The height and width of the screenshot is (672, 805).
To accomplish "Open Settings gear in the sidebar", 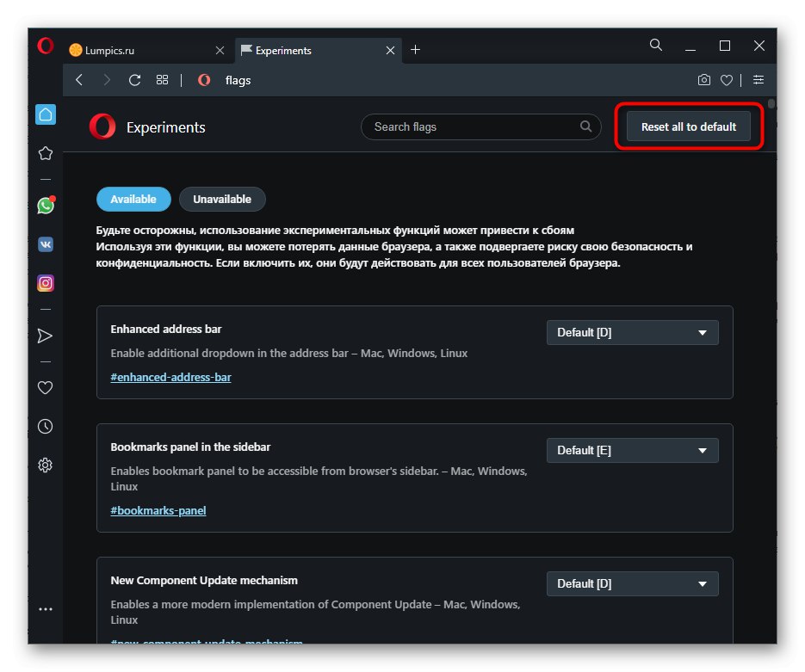I will 45,465.
